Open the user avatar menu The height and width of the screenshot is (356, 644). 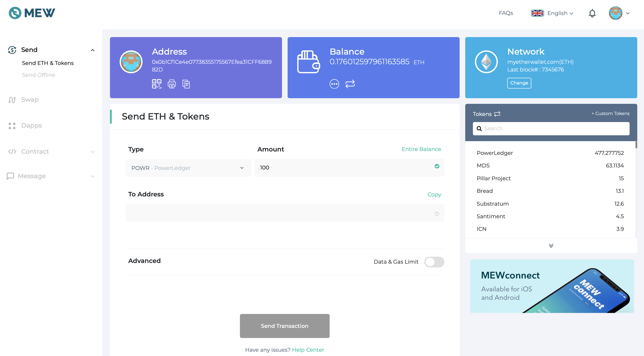pyautogui.click(x=615, y=13)
